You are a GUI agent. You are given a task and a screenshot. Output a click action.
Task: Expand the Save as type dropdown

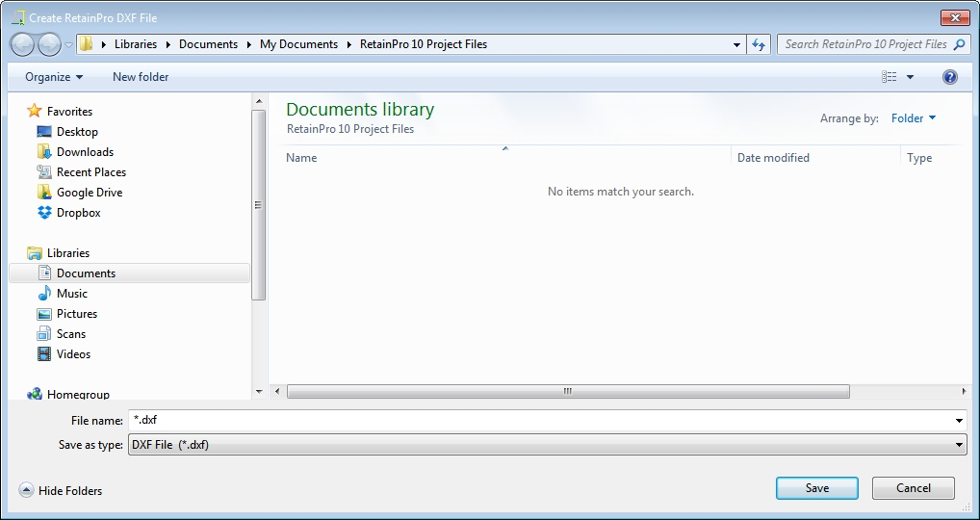pos(959,445)
